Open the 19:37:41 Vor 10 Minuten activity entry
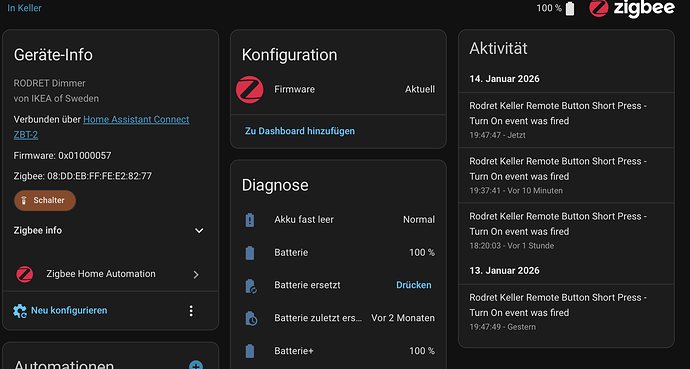The width and height of the screenshot is (690, 369). [566, 175]
